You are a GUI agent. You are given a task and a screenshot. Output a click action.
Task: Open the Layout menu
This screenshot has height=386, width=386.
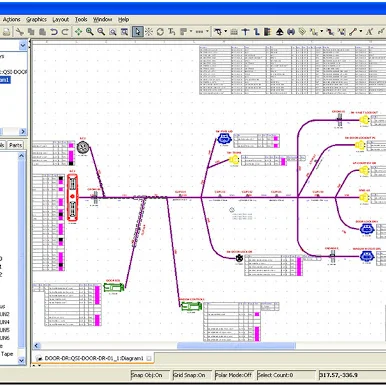[x=60, y=20]
